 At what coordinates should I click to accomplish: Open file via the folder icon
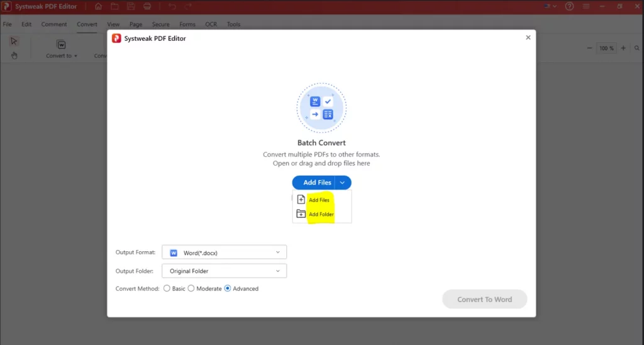[114, 6]
